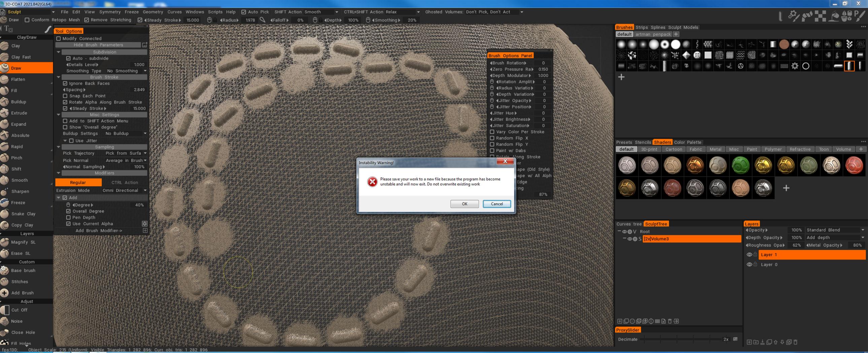
Task: Hide Layer 0 using its eye icon
Action: click(749, 265)
